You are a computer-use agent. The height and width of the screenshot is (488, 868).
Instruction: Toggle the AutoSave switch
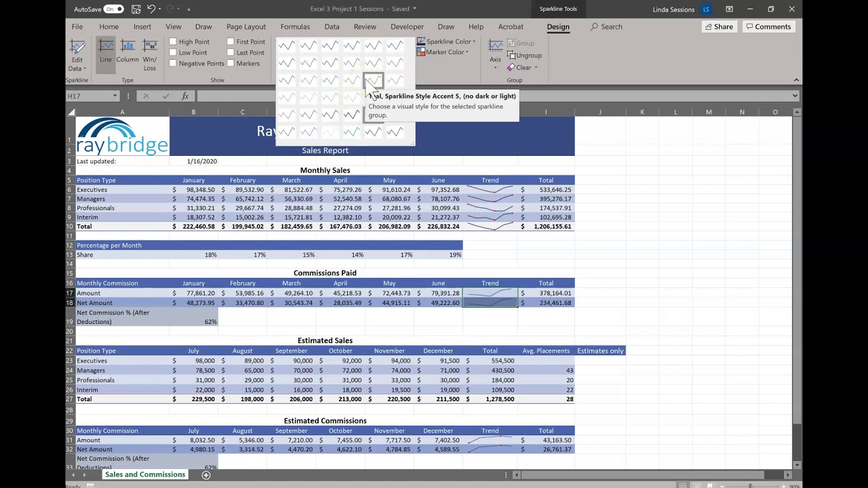(x=113, y=9)
